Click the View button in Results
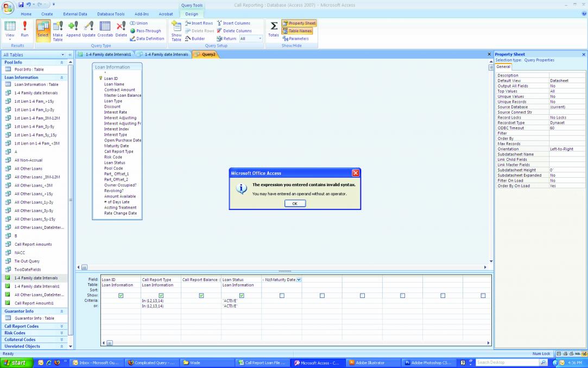This screenshot has width=588, height=368. click(10, 30)
